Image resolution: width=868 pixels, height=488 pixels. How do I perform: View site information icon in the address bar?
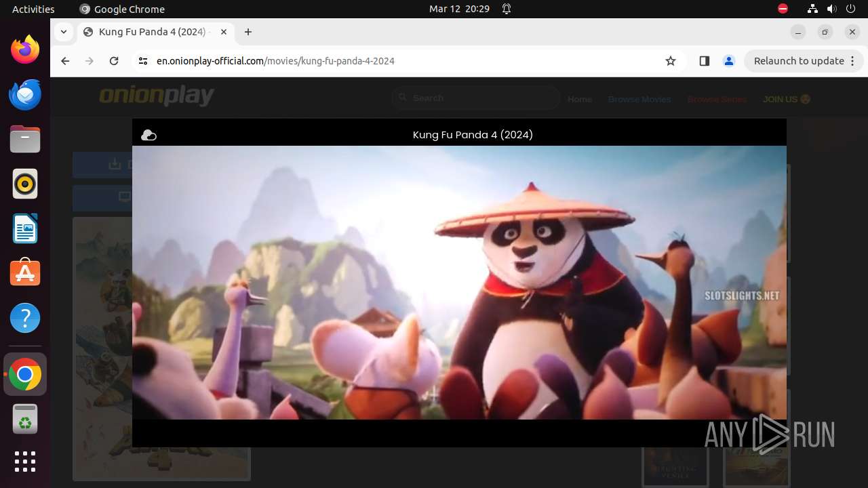click(x=142, y=61)
